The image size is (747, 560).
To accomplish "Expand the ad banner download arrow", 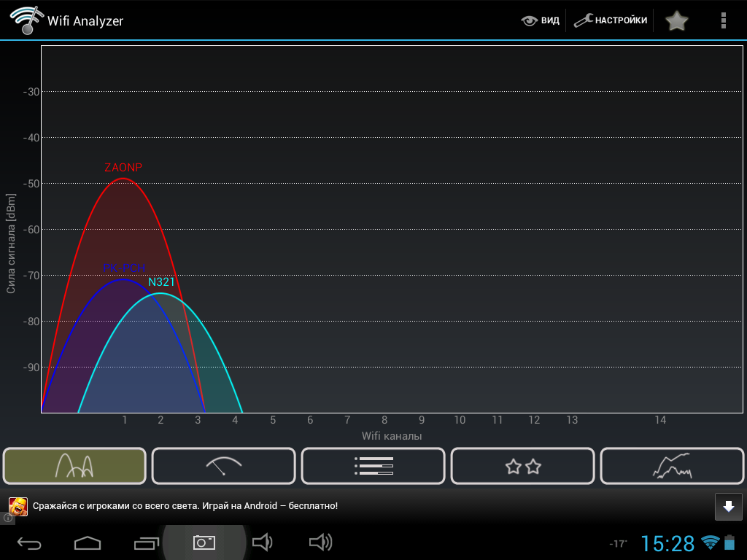I will click(x=728, y=506).
